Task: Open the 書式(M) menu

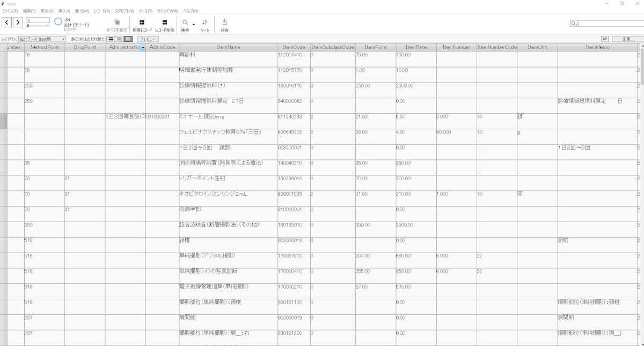Action: tap(82, 11)
